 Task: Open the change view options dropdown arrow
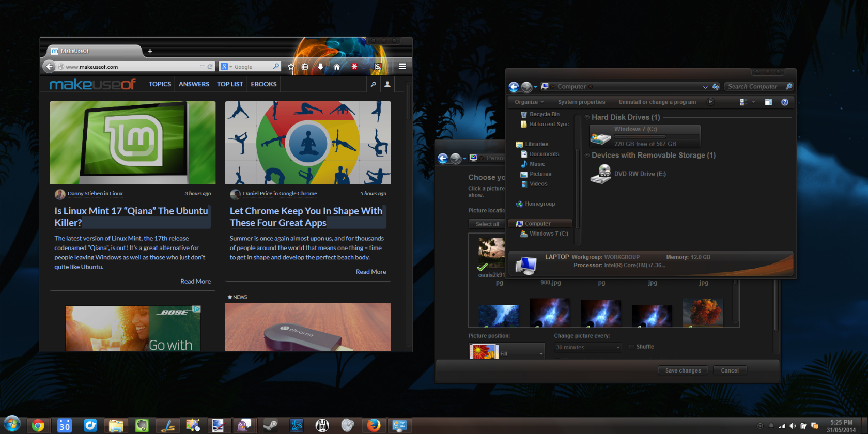tap(753, 102)
